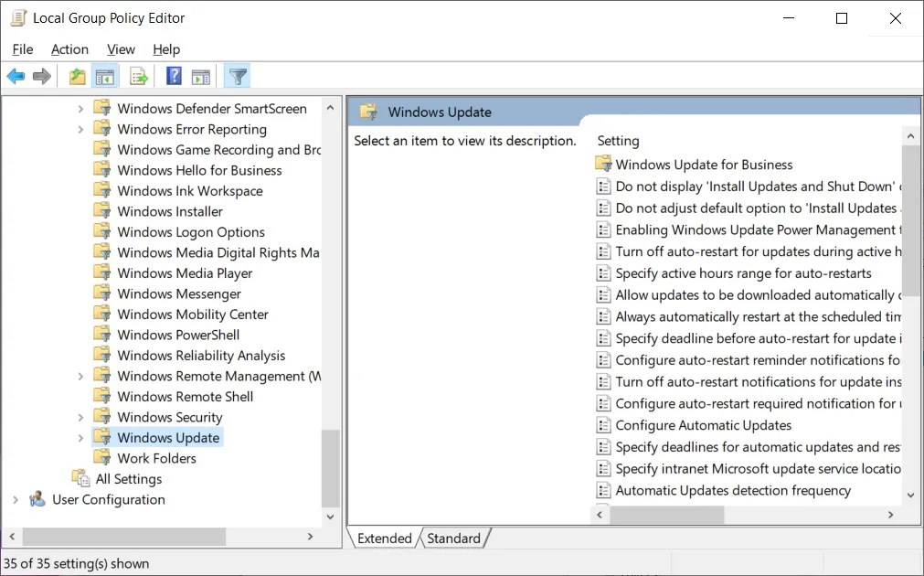Click the Setting column header

[618, 140]
